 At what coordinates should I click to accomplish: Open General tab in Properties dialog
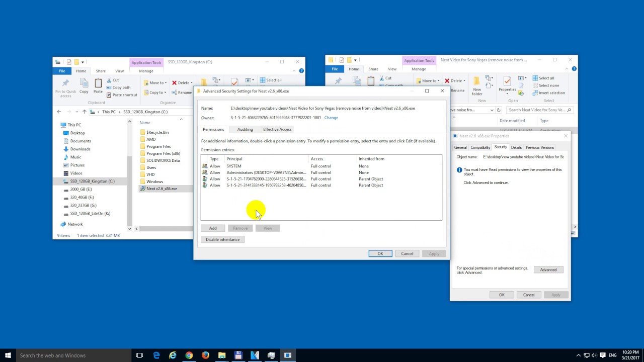pos(460,147)
